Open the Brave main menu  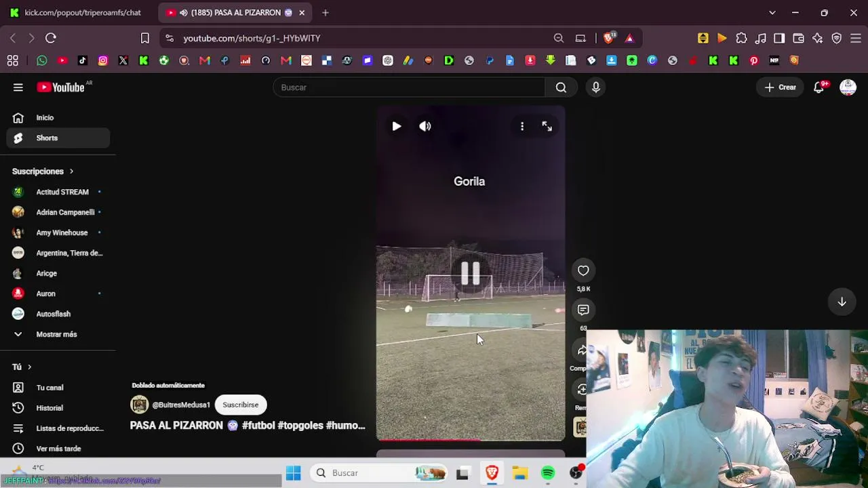click(x=856, y=38)
